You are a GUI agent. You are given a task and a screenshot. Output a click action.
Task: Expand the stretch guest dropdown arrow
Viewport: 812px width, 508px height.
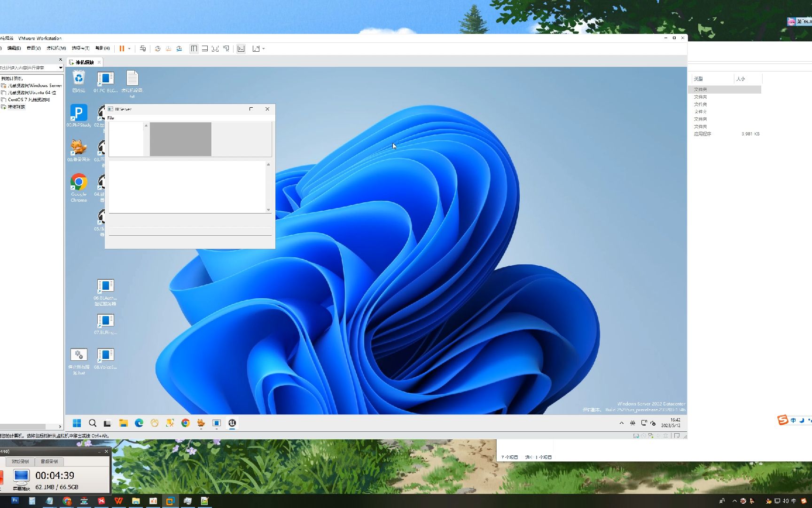pos(264,48)
